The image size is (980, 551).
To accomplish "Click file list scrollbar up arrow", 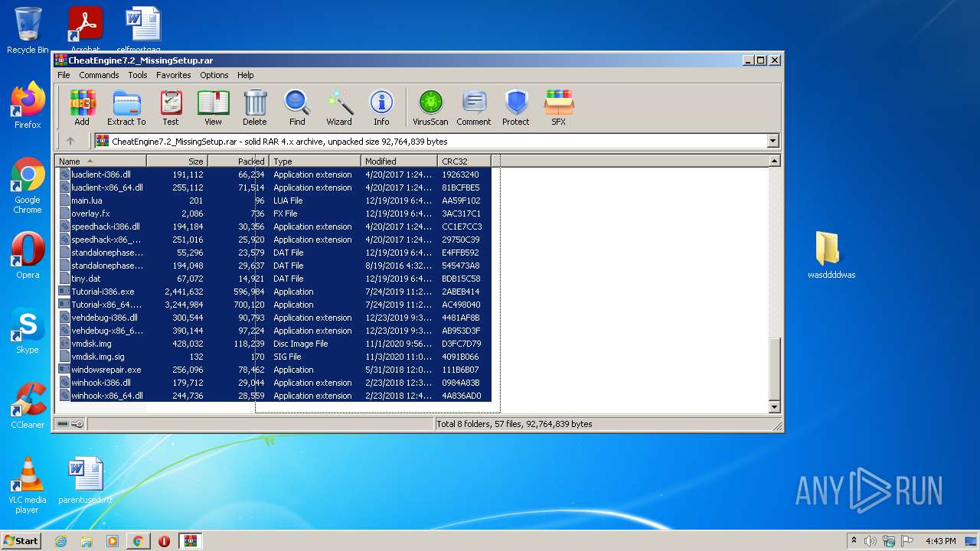I will tap(774, 161).
